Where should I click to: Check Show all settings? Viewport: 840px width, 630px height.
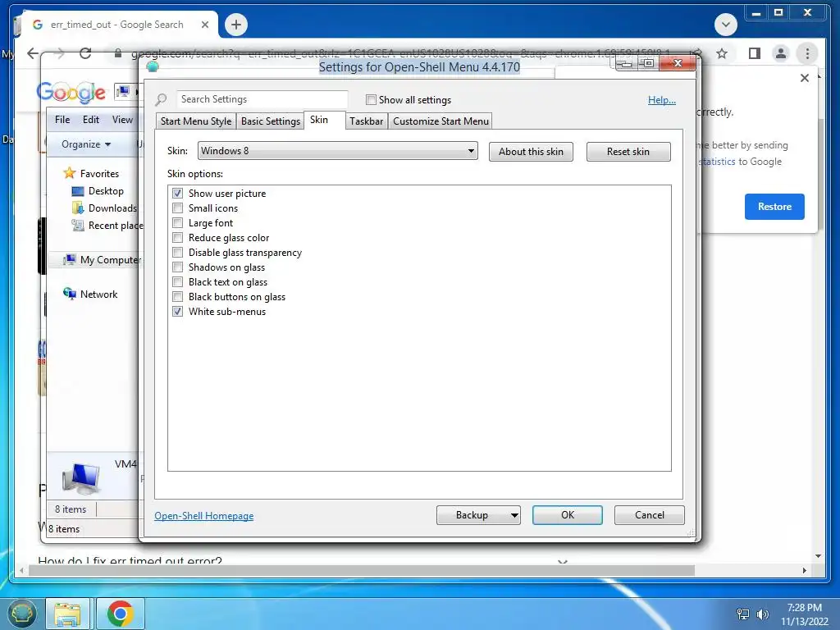click(371, 99)
